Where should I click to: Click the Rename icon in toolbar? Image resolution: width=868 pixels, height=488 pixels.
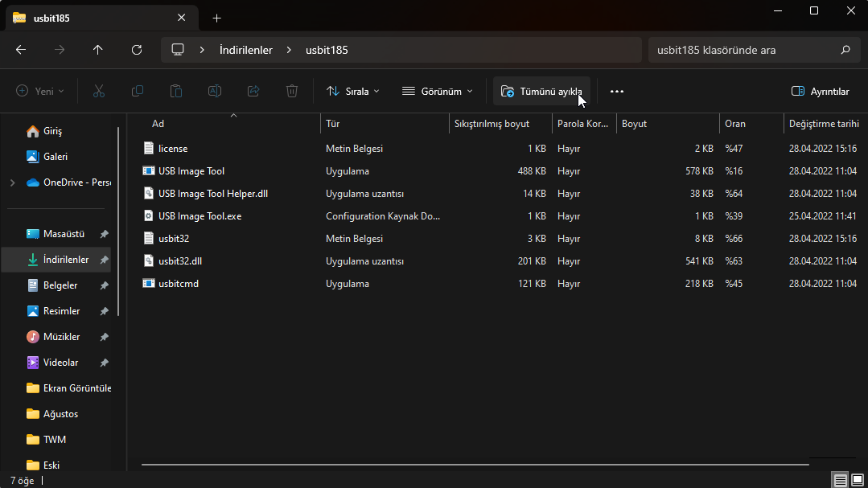215,92
